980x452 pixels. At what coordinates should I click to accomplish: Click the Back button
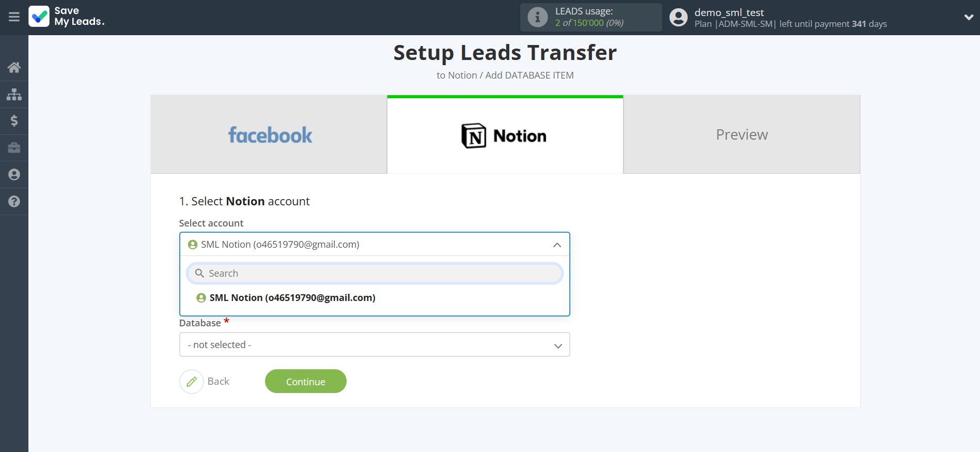(205, 382)
